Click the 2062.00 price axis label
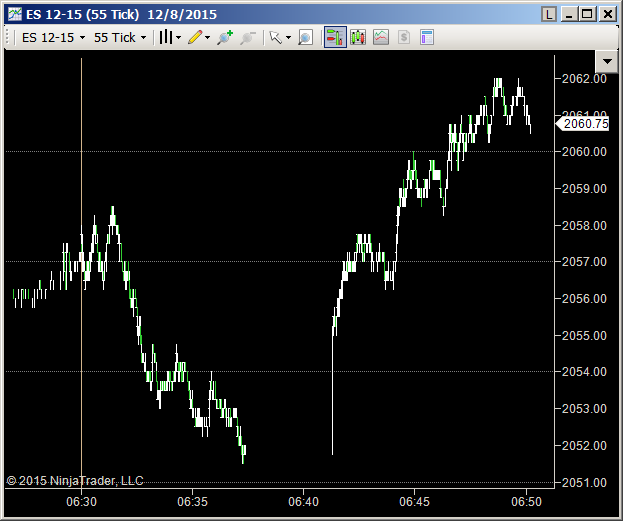Viewport: 623px width, 521px height. pyautogui.click(x=584, y=79)
